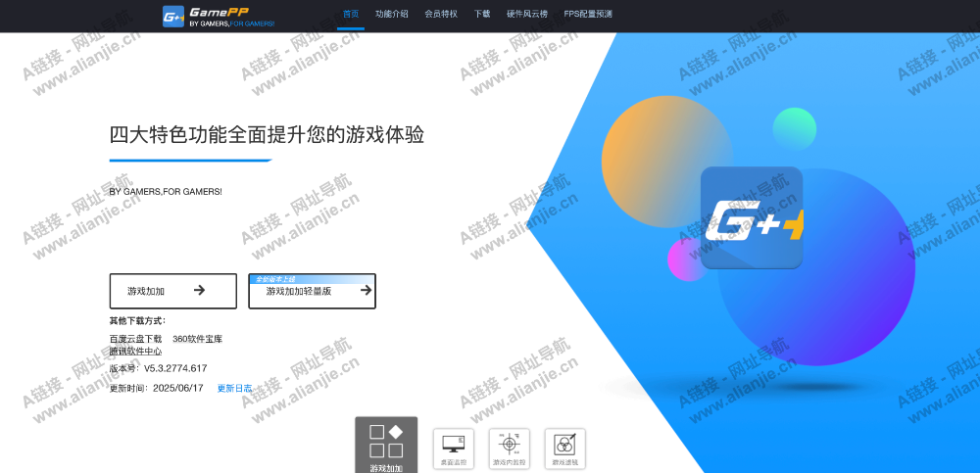Click the 其他下载方式 label
This screenshot has height=473, width=980.
pyautogui.click(x=137, y=321)
